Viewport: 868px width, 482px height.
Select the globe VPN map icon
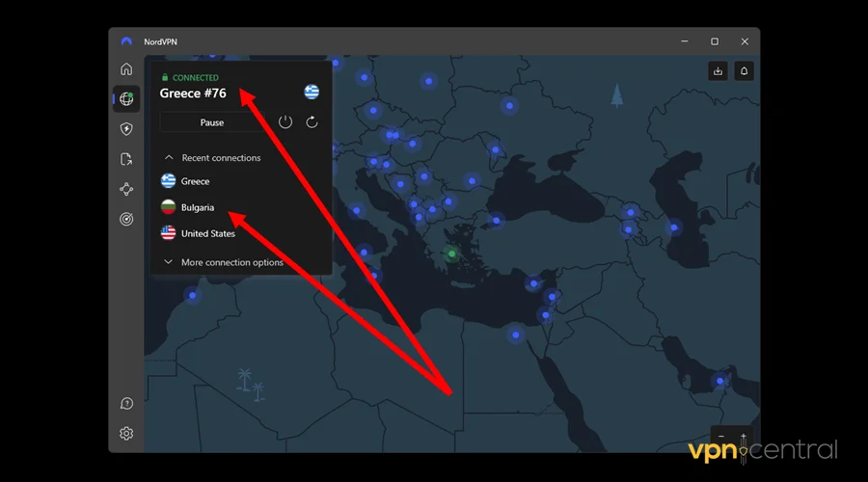click(x=126, y=99)
